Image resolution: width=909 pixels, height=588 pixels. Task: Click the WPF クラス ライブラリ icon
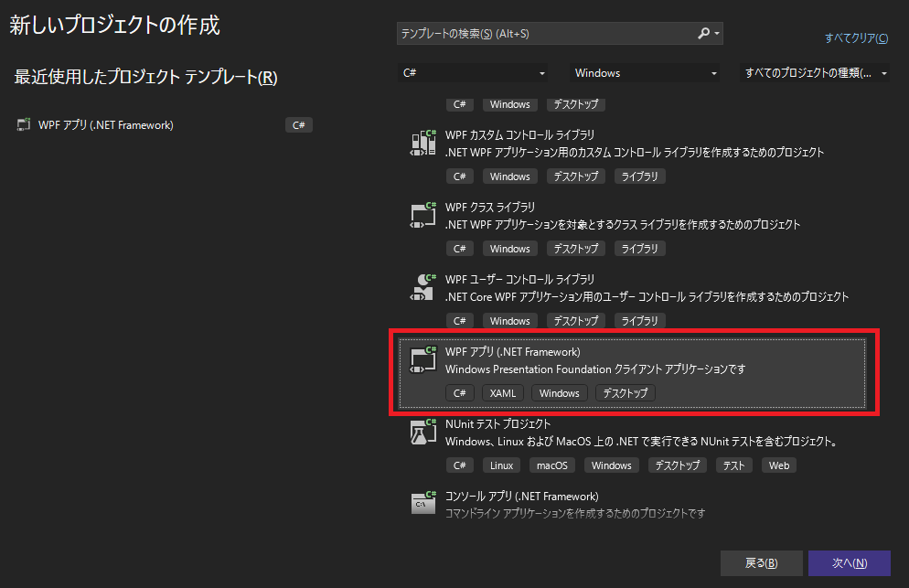coord(423,215)
